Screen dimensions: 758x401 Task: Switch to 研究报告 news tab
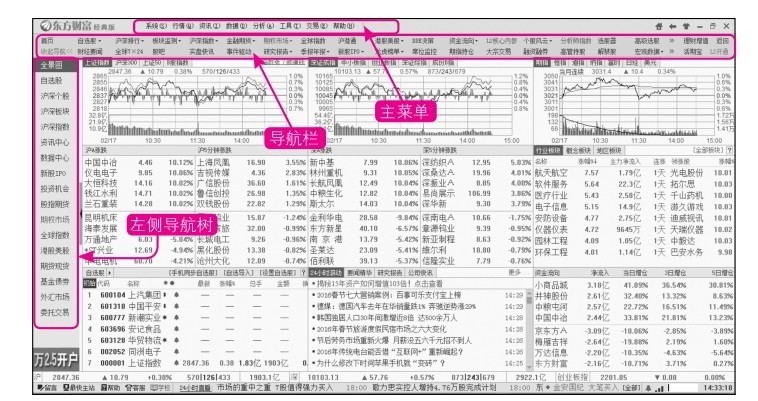[x=388, y=272]
